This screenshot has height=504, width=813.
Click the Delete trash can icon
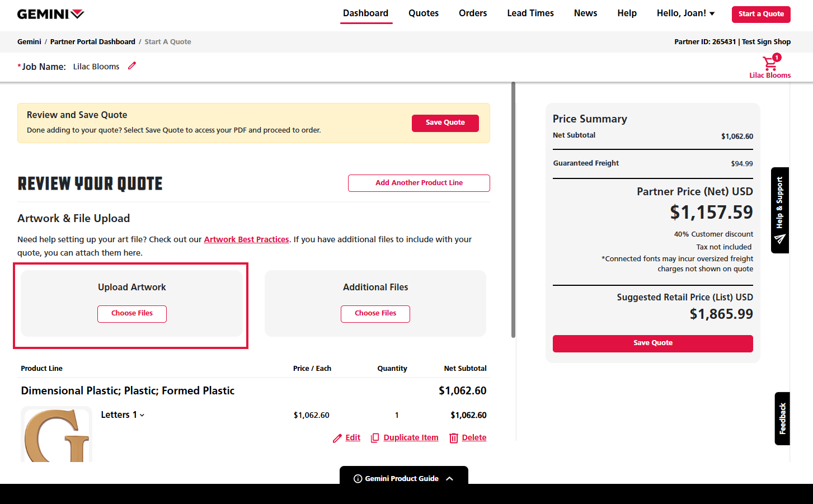click(x=454, y=438)
